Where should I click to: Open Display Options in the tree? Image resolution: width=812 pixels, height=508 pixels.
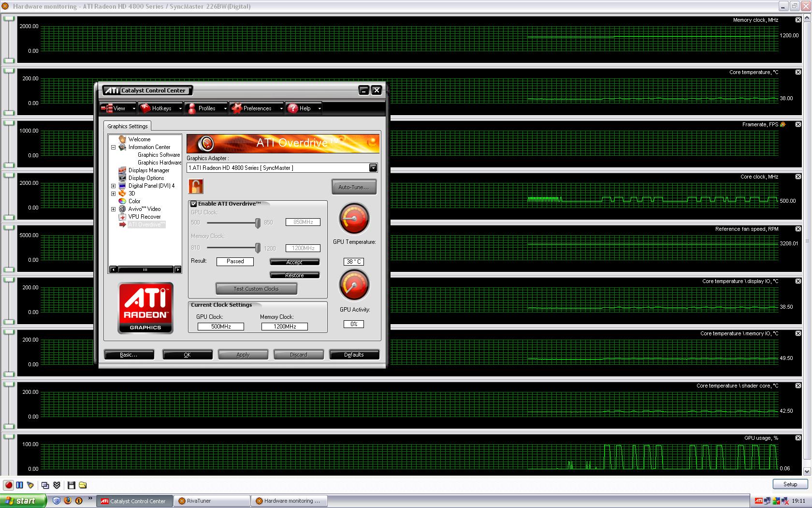(146, 178)
